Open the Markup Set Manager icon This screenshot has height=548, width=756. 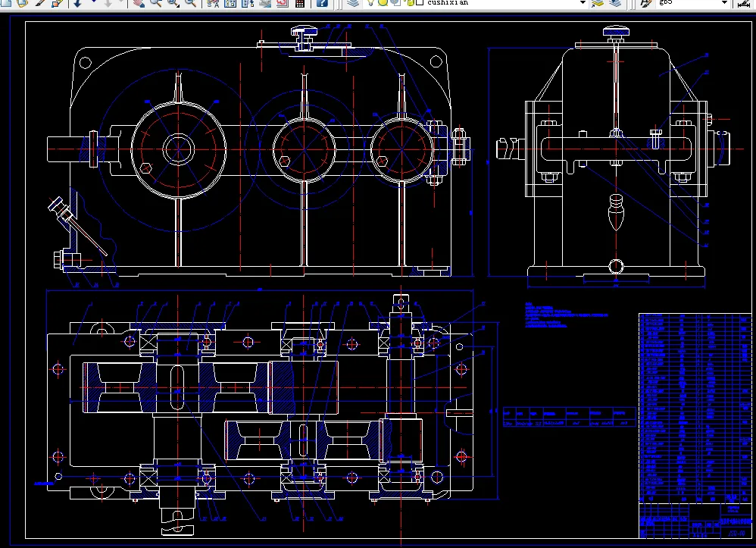point(283,3)
